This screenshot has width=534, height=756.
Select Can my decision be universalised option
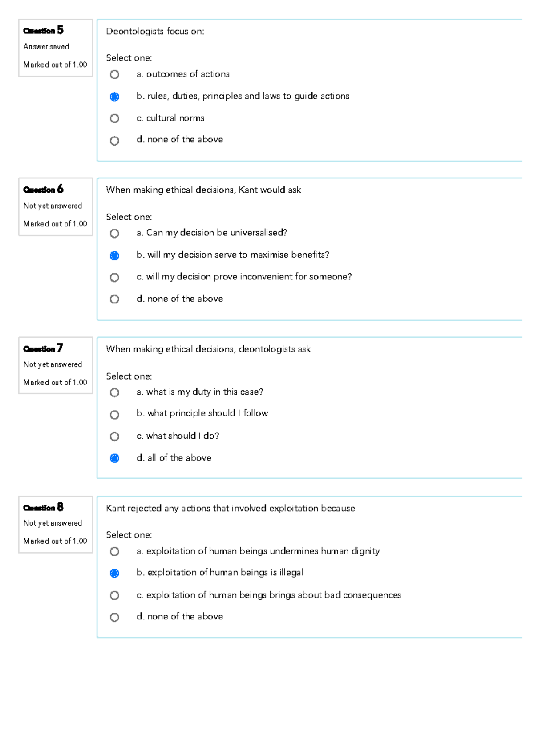(115, 233)
